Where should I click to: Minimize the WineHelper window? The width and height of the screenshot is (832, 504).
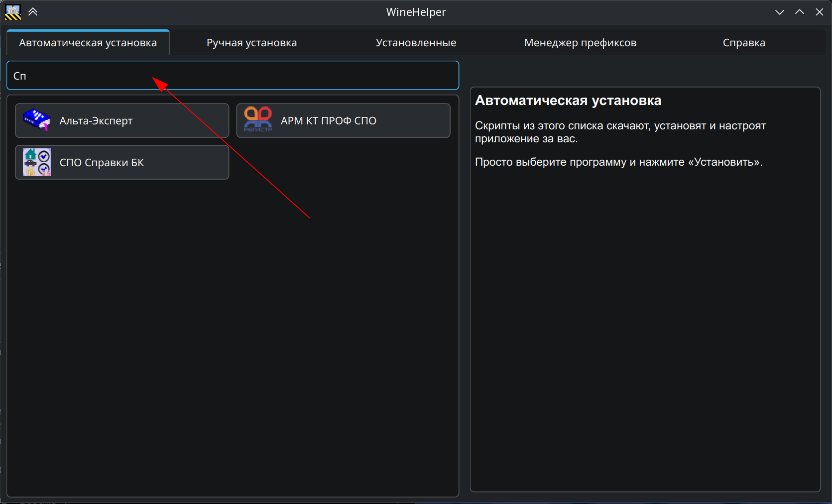pos(780,12)
